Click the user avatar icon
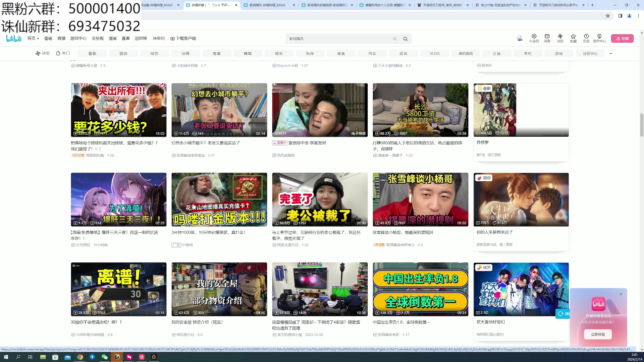The image size is (644, 362). (x=520, y=39)
